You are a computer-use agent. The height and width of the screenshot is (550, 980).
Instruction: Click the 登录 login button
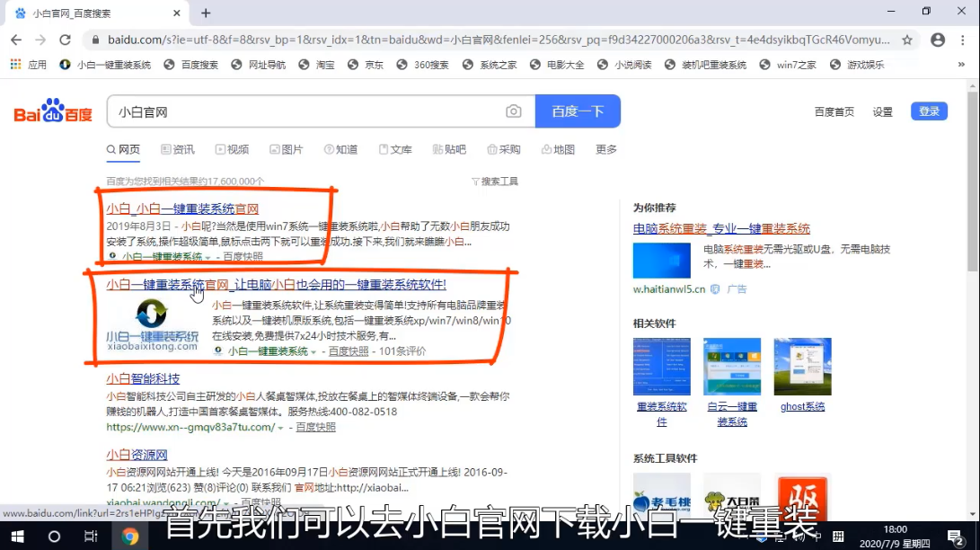(928, 111)
